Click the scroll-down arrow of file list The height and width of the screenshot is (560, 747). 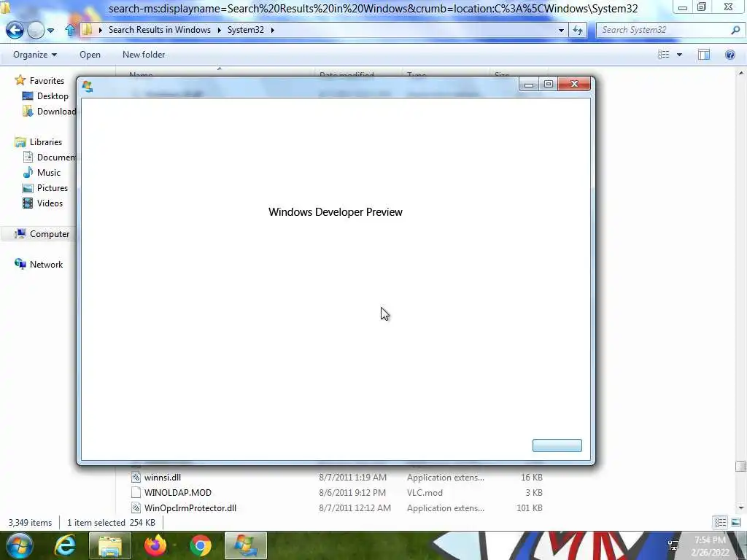[x=741, y=508]
